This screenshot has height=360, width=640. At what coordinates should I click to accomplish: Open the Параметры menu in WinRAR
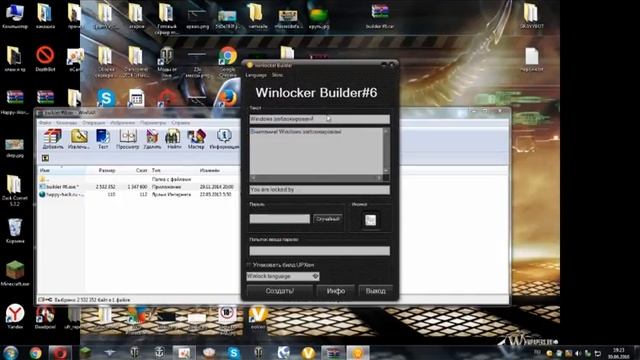(153, 122)
